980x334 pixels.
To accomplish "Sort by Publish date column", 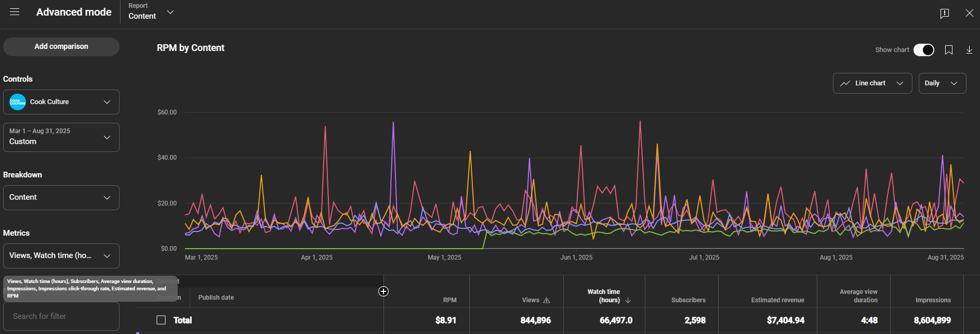I will (216, 298).
